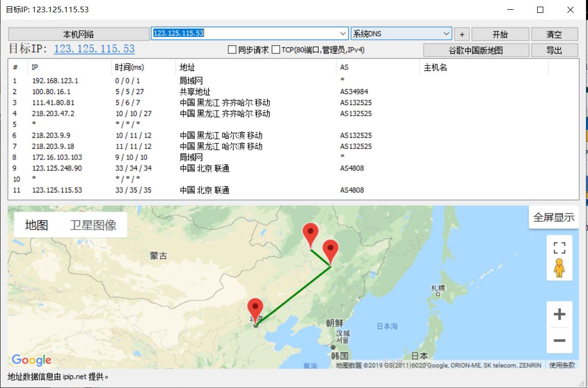Enable the TCP(80端口,管理员,IPv4) checkbox
The width and height of the screenshot is (588, 388).
tap(275, 49)
